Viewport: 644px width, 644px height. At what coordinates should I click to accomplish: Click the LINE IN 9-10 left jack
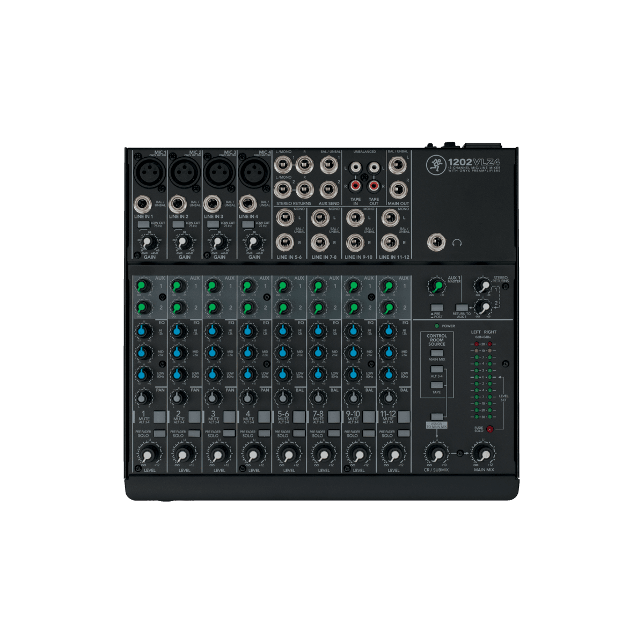point(354,218)
